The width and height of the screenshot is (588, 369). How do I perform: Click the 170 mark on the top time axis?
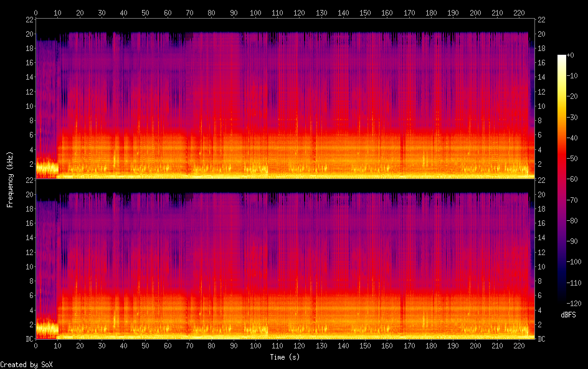click(409, 12)
